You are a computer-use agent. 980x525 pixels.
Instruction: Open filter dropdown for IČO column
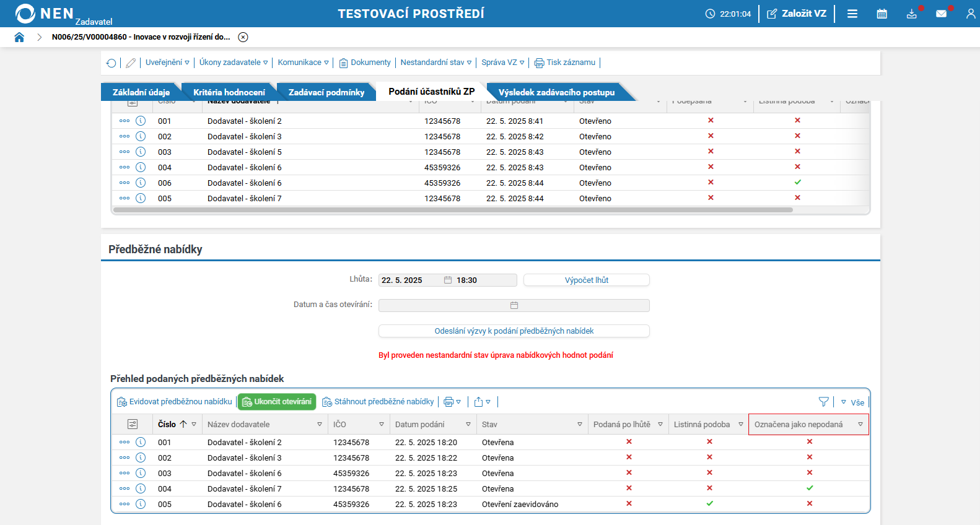point(382,424)
